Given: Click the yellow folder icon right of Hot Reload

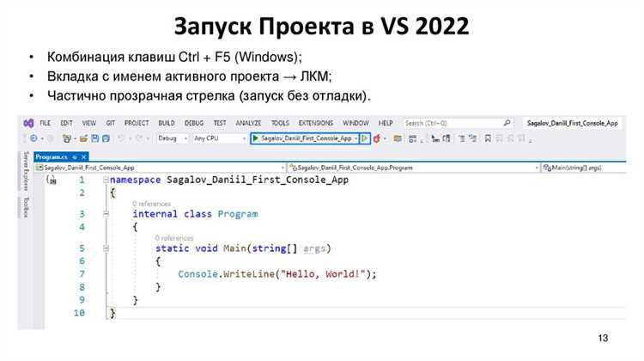Looking at the screenshot, I should (x=398, y=138).
